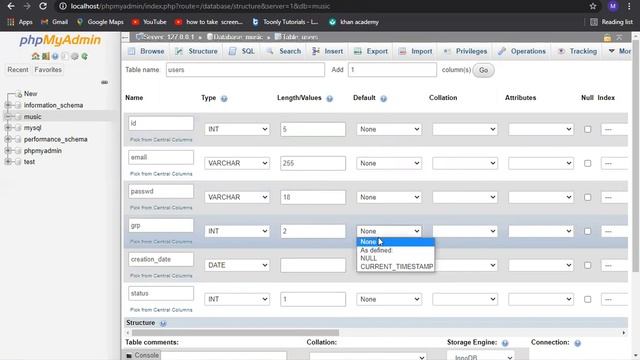This screenshot has height=360, width=640.
Task: Open Attributes dropdown for email column
Action: coord(541,163)
